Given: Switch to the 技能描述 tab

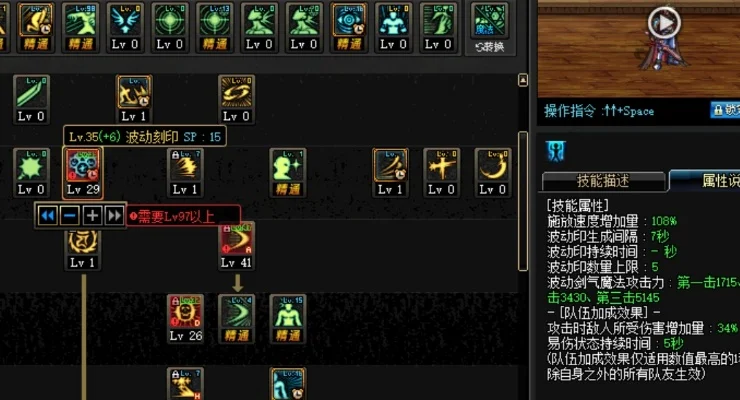Looking at the screenshot, I should (604, 181).
